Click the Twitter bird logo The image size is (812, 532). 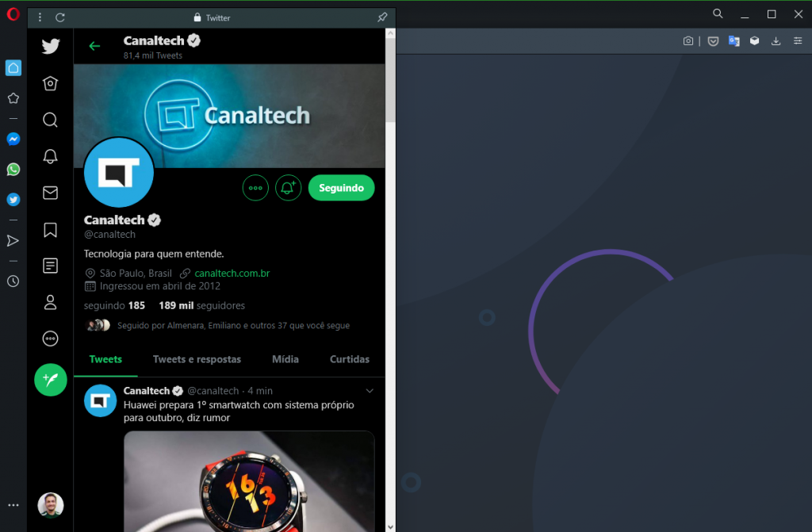click(51, 46)
